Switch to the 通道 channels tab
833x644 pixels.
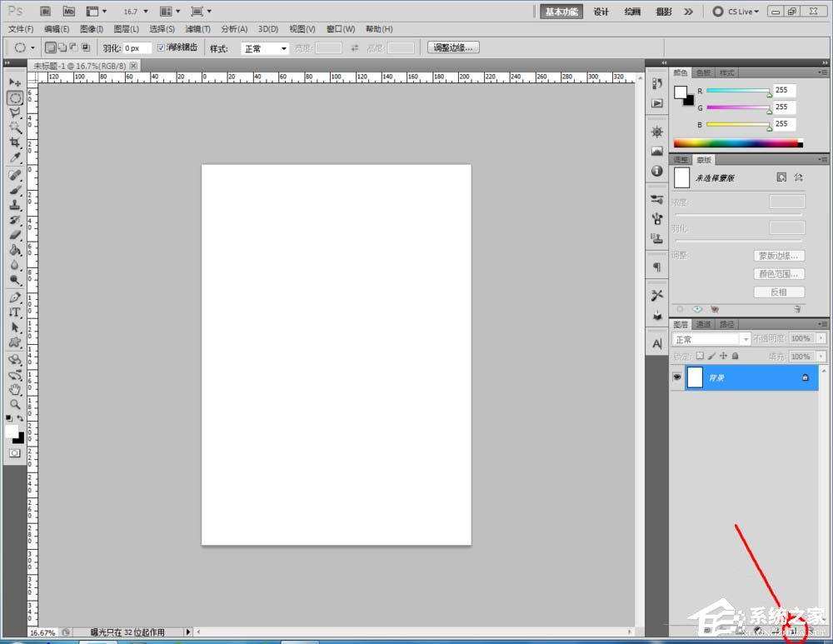point(704,324)
